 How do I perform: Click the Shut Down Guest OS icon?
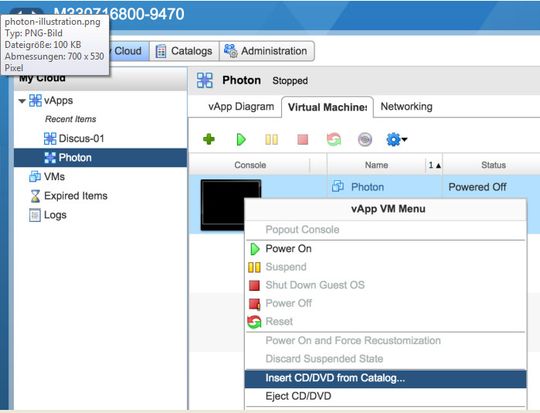254,285
